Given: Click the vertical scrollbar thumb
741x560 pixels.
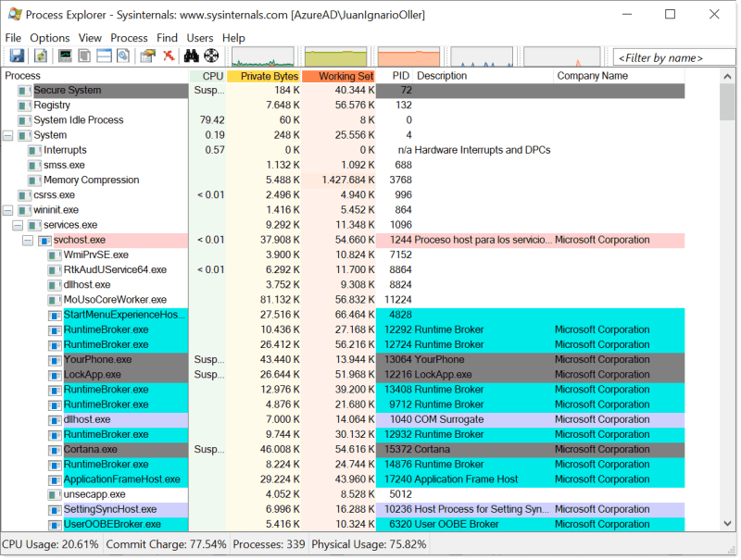Looking at the screenshot, I should (727, 102).
